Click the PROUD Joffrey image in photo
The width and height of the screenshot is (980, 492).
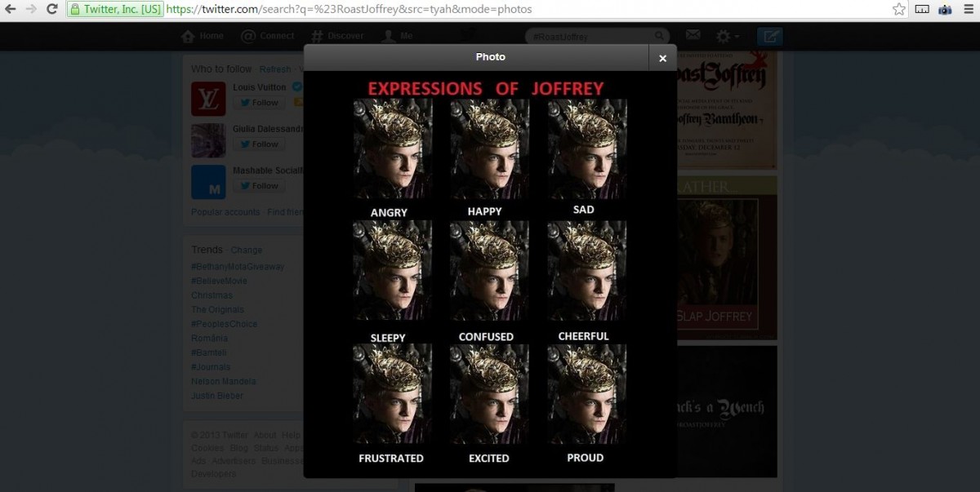[586, 395]
